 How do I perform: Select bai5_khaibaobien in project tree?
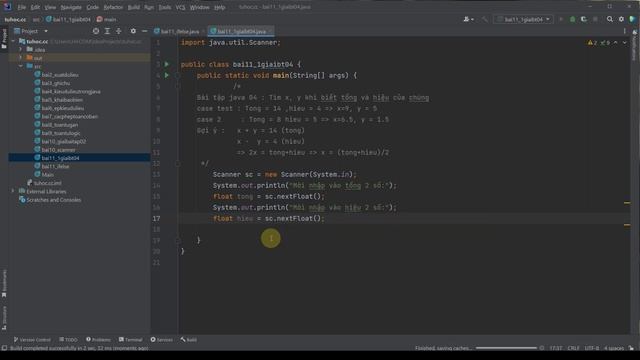(62, 100)
